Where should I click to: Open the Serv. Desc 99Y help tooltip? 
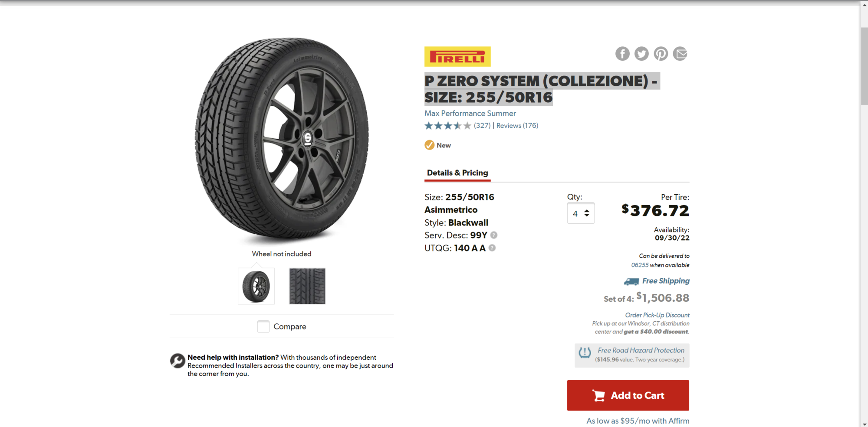494,235
